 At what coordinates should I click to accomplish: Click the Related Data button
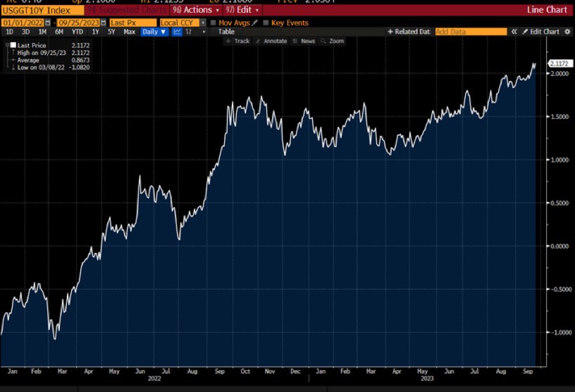409,32
